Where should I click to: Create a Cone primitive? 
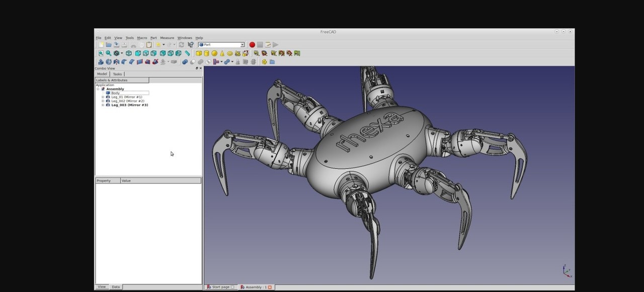[221, 53]
